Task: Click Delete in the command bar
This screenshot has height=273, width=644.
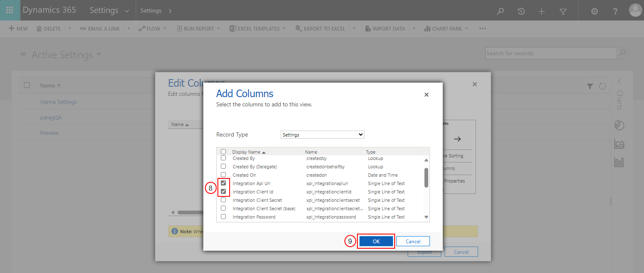Action: click(49, 28)
